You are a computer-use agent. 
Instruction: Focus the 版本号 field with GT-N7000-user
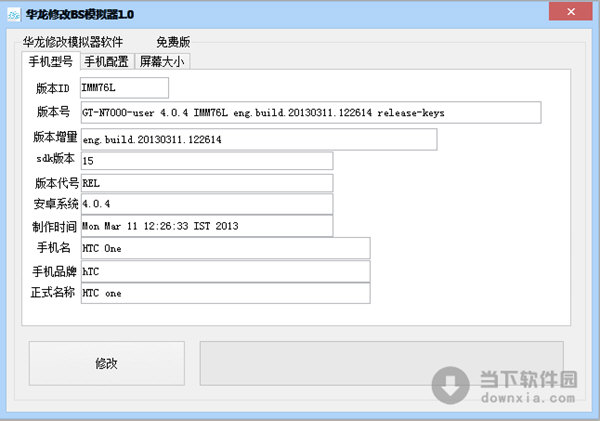pos(311,113)
